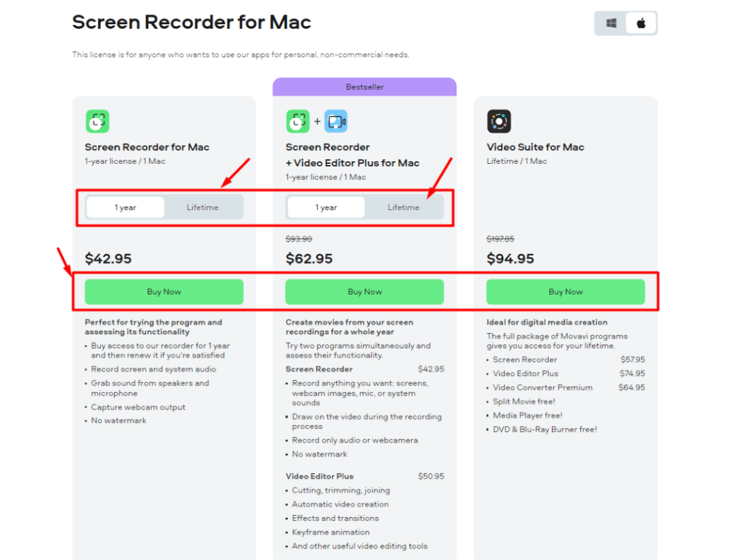Click the Video Editor Plus $50.95 subheading
Image resolution: width=742 pixels, height=560 pixels.
point(320,476)
